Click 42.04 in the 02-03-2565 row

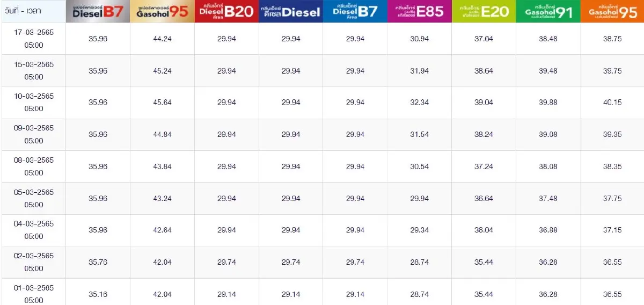162,262
